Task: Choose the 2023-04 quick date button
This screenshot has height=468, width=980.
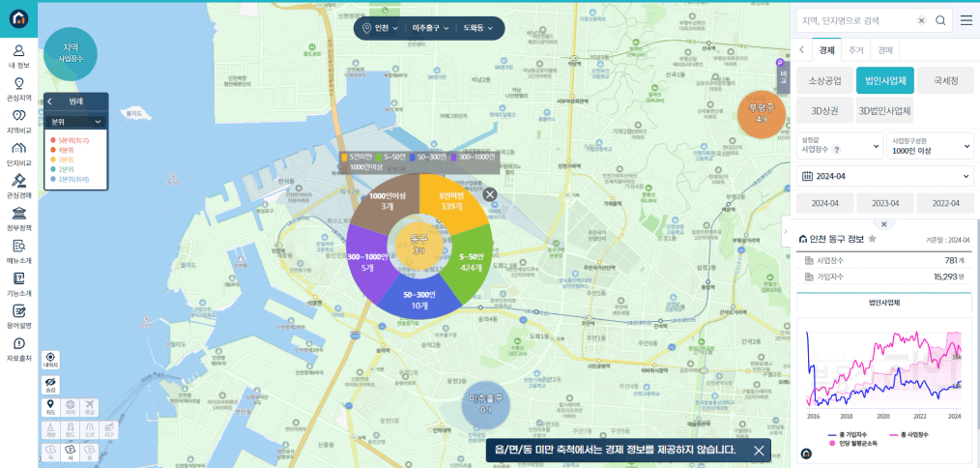Action: [885, 203]
